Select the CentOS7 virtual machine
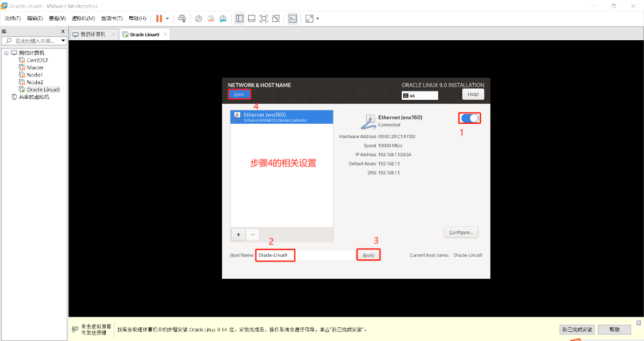The width and height of the screenshot is (644, 341). click(x=37, y=60)
